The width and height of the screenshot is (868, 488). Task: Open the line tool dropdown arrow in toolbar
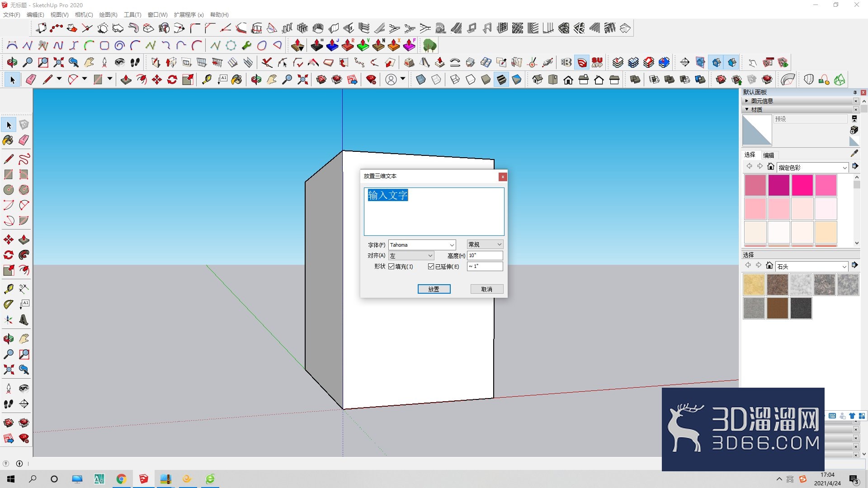pos(59,79)
